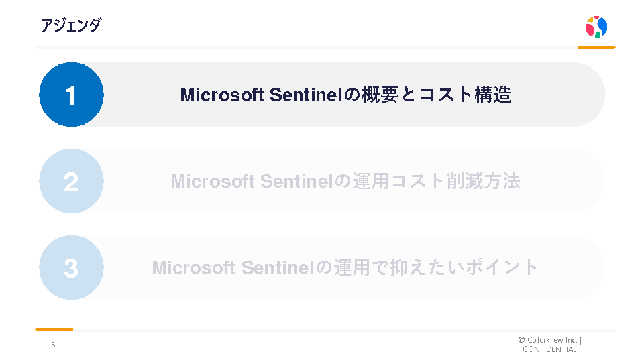The image size is (644, 362).
Task: Click the アジェンダ slide title
Action: (x=70, y=25)
